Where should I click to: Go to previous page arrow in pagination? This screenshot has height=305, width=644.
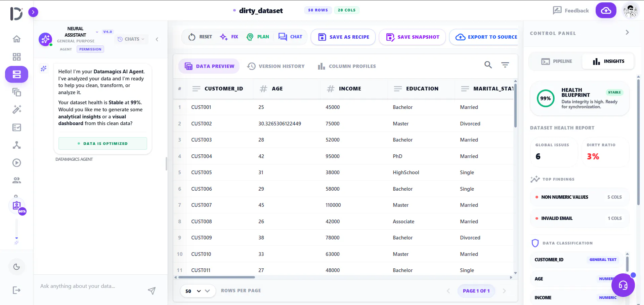pos(448,291)
